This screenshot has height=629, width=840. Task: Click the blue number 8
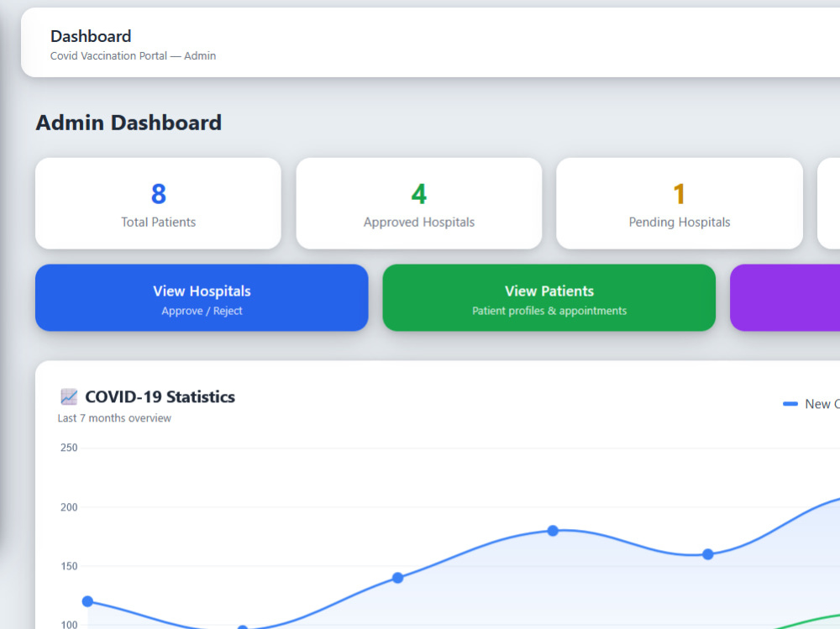pos(159,193)
